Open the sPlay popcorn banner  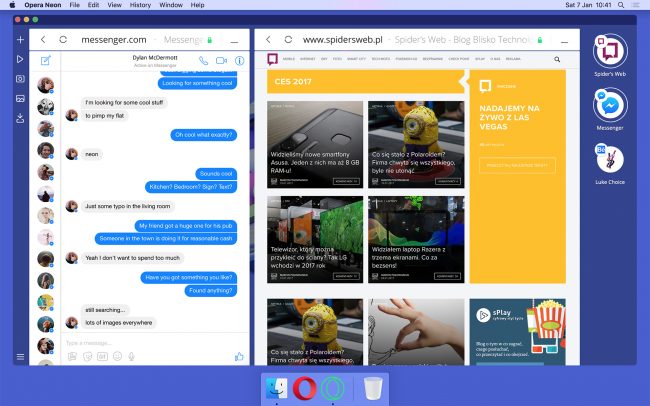point(517,332)
